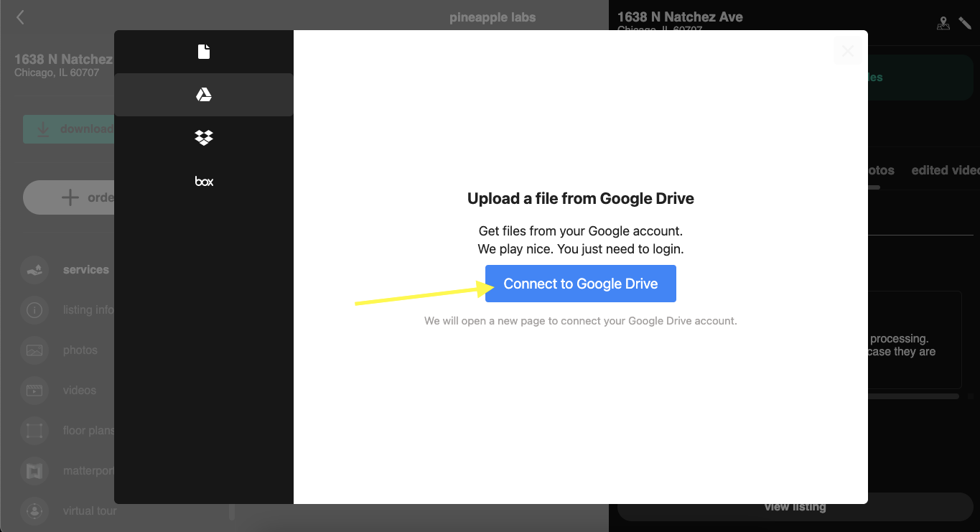Viewport: 980px width, 532px height.
Task: Click the Connect to Google Drive button
Action: [580, 284]
